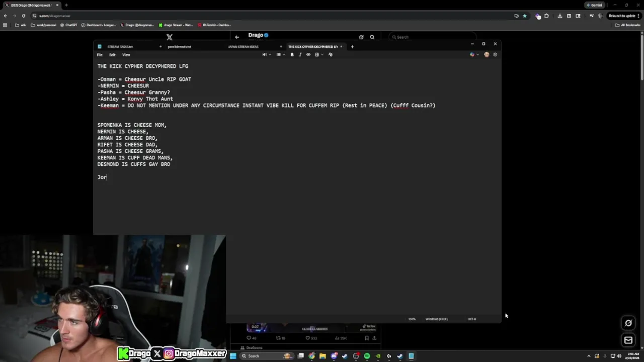Viewport: 644px width, 362px height.
Task: Close the KICK CYPHER DECYPHERED tab
Action: click(x=341, y=47)
